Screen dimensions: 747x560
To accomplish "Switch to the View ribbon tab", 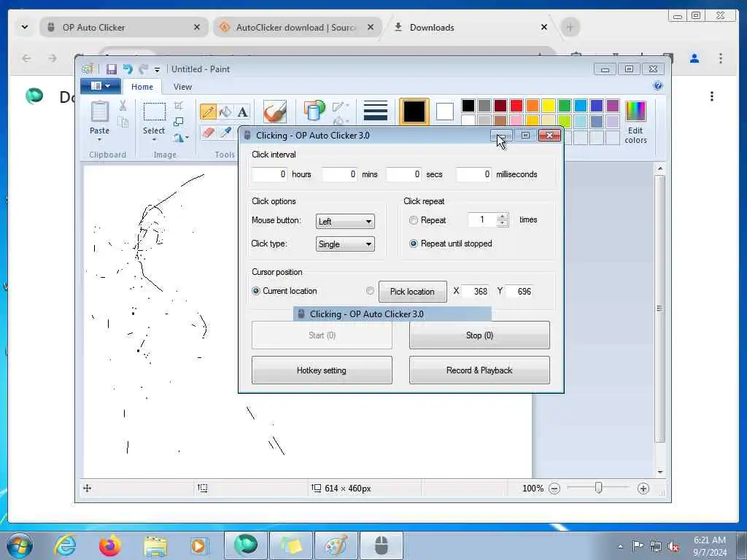I will [x=182, y=87].
